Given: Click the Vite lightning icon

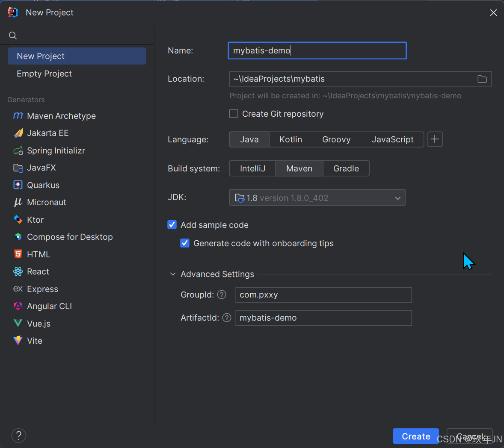Looking at the screenshot, I should (18, 340).
